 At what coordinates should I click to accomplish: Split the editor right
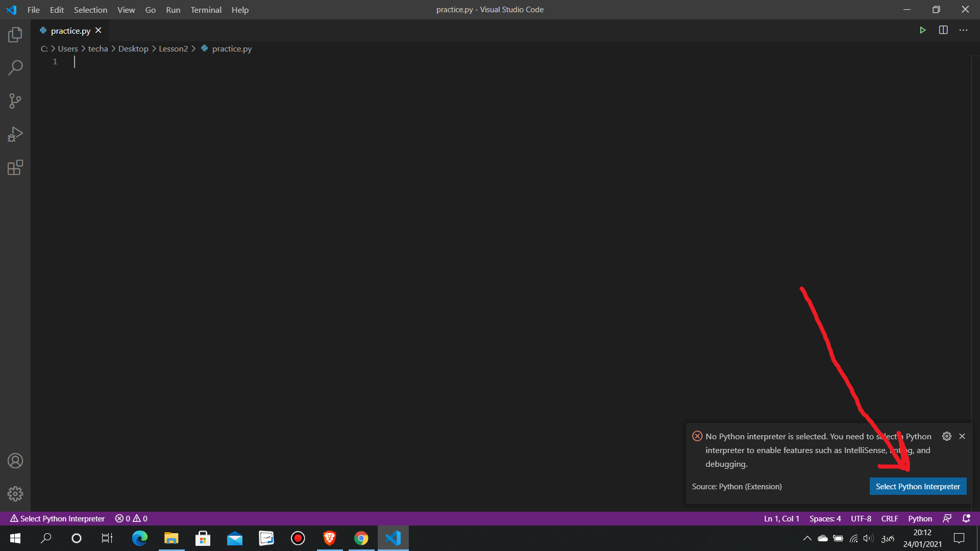click(943, 30)
